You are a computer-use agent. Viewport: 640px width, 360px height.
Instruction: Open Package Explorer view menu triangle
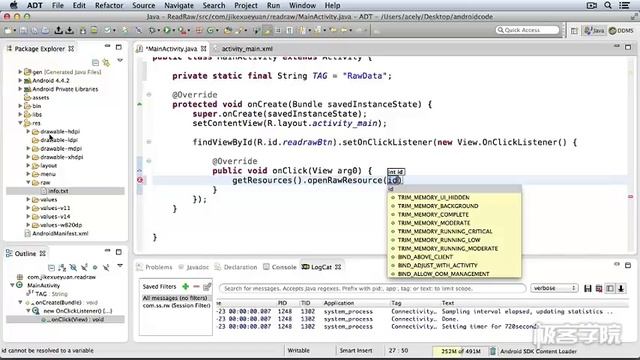click(120, 61)
